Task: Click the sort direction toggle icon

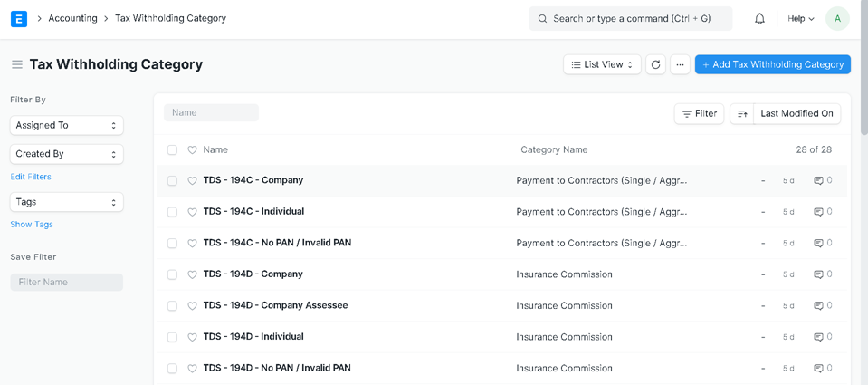Action: [x=742, y=113]
